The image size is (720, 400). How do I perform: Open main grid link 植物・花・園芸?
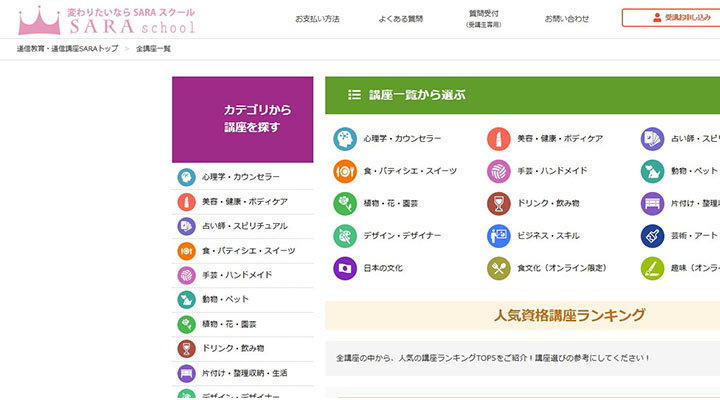[391, 203]
